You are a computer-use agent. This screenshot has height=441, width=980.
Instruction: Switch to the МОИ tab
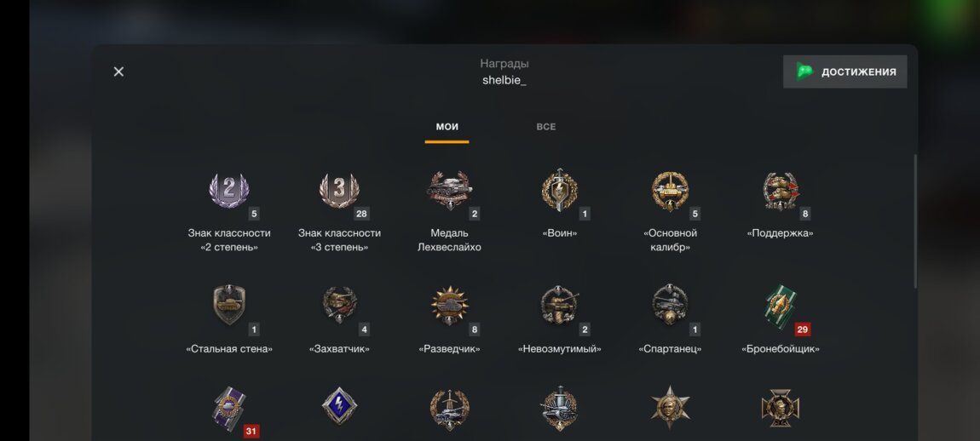[447, 127]
